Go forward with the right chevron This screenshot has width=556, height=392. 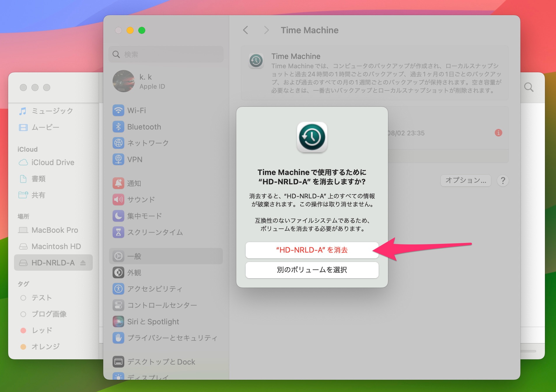click(x=266, y=30)
